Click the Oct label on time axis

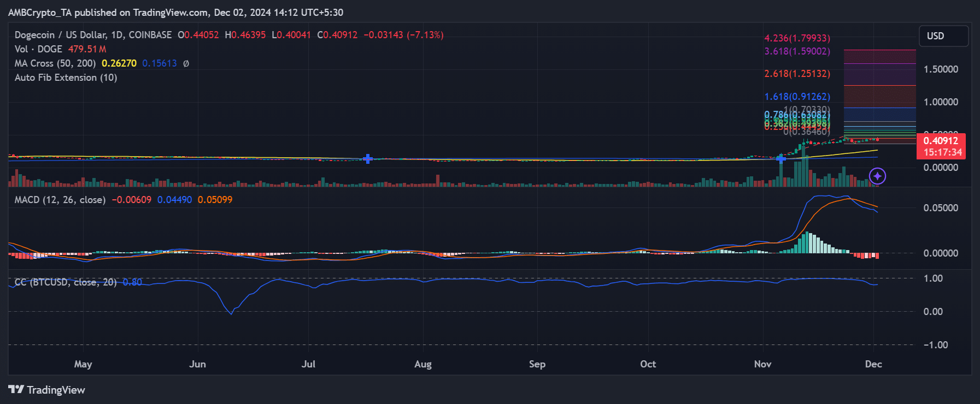tap(648, 364)
